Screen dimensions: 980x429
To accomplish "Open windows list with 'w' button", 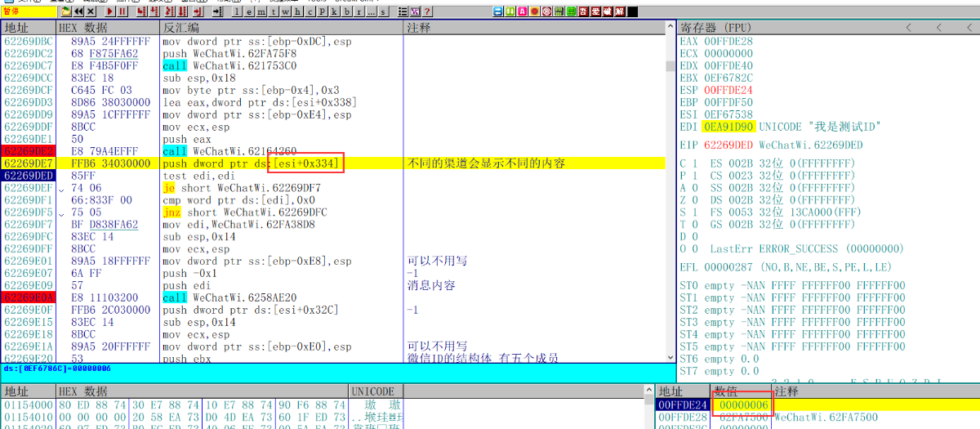I will pyautogui.click(x=285, y=11).
